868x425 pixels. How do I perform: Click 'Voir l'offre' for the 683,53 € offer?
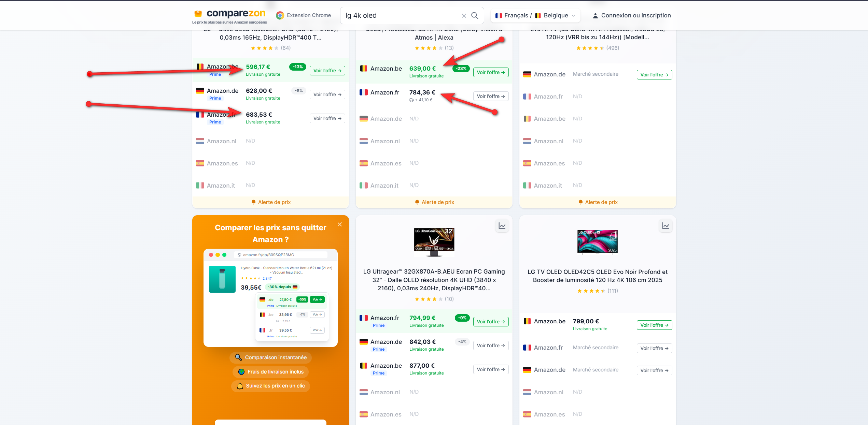coord(327,118)
